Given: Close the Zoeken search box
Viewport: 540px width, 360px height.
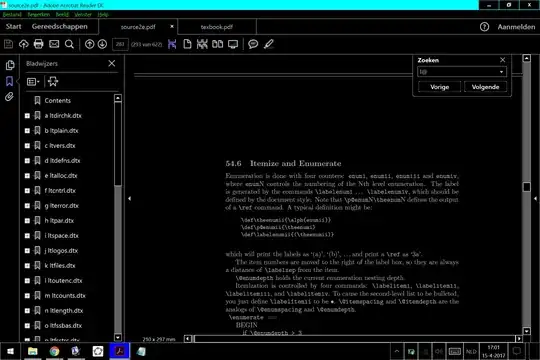Looking at the screenshot, I should pos(502,60).
